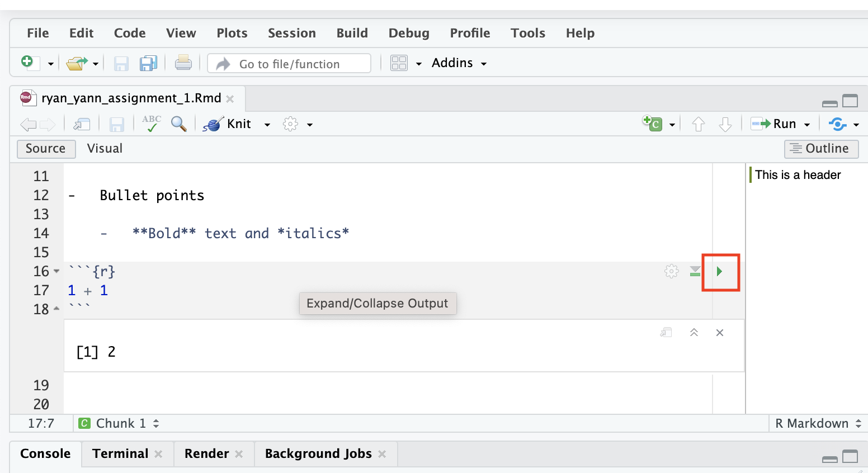Switch editor to Visual mode

[105, 149]
